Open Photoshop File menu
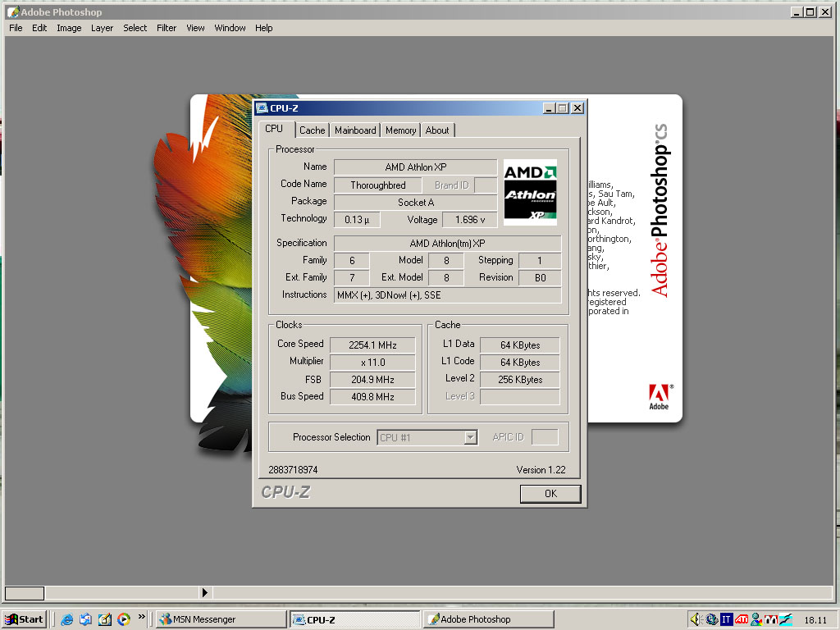 pyautogui.click(x=16, y=28)
